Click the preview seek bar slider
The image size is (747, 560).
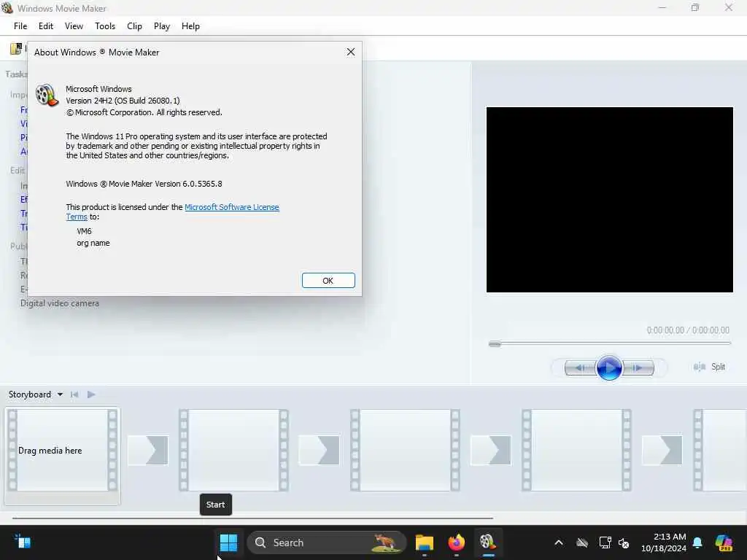point(495,344)
